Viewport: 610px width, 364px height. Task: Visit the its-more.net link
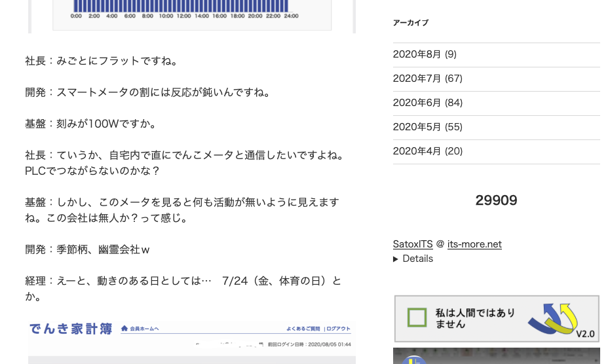point(474,244)
